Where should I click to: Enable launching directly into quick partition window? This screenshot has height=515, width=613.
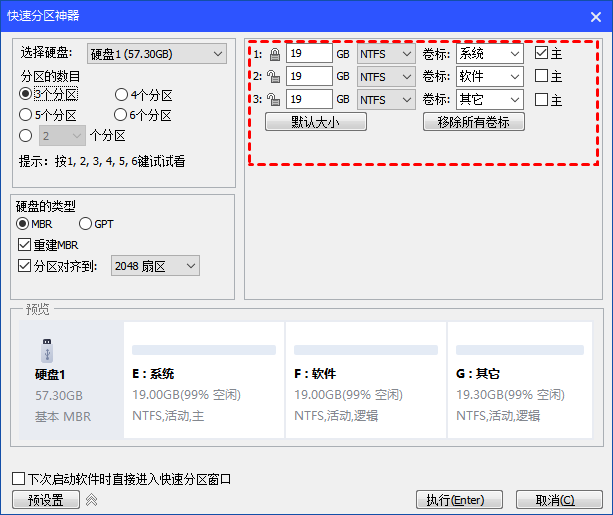click(18, 479)
